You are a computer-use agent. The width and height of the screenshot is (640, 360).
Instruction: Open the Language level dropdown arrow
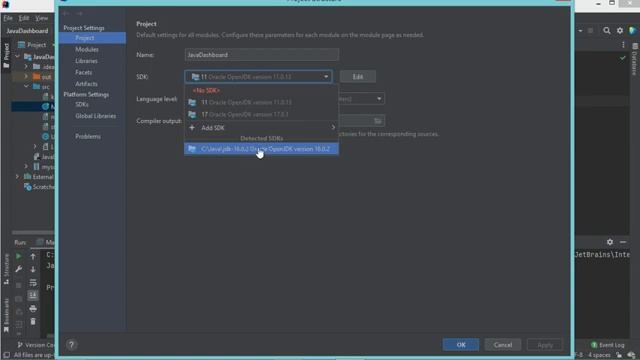click(x=379, y=99)
